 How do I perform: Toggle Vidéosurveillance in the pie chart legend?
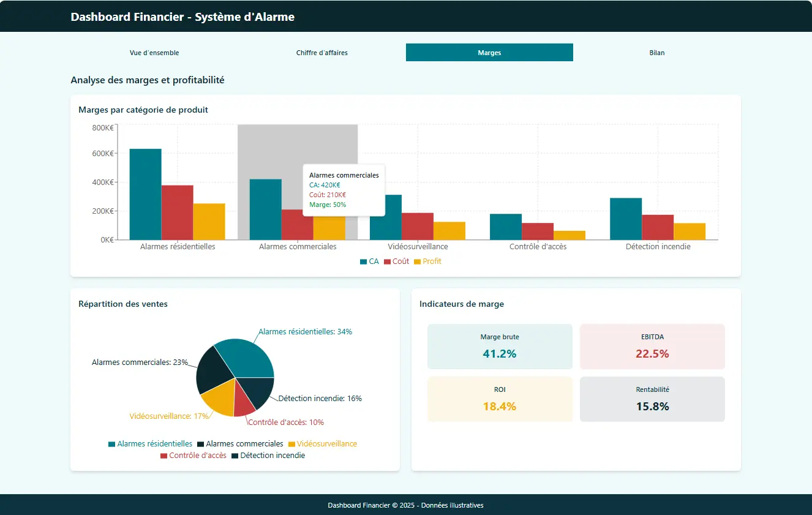point(322,444)
